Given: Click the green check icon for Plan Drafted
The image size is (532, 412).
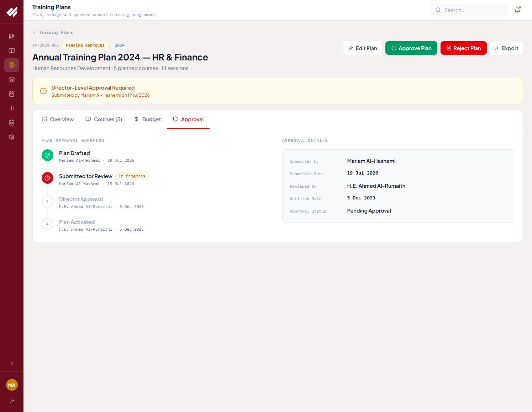Looking at the screenshot, I should [x=47, y=155].
